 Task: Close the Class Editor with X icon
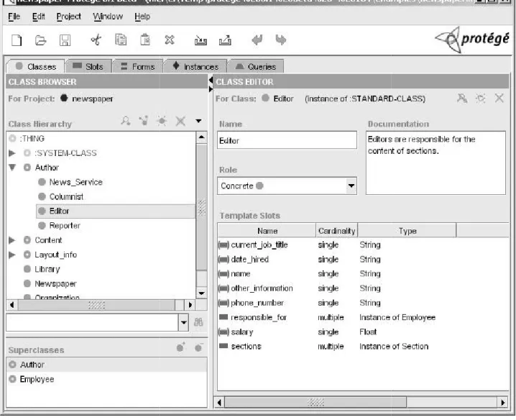pos(499,98)
